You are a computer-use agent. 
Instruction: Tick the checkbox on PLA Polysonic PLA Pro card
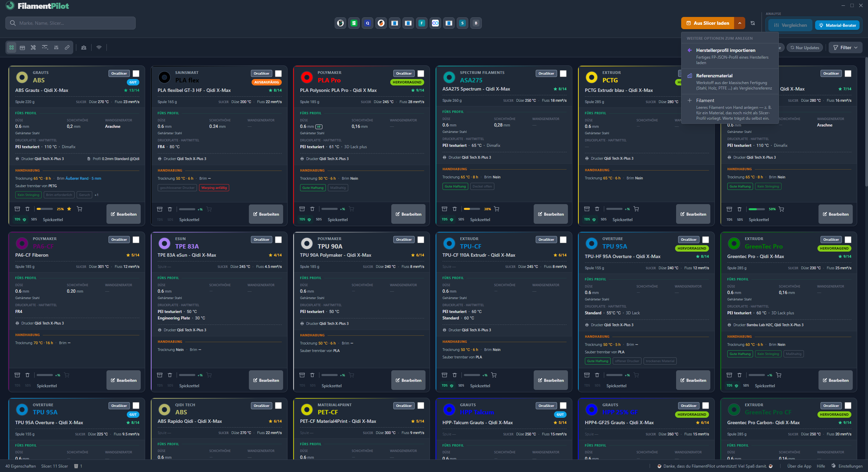pos(421,74)
